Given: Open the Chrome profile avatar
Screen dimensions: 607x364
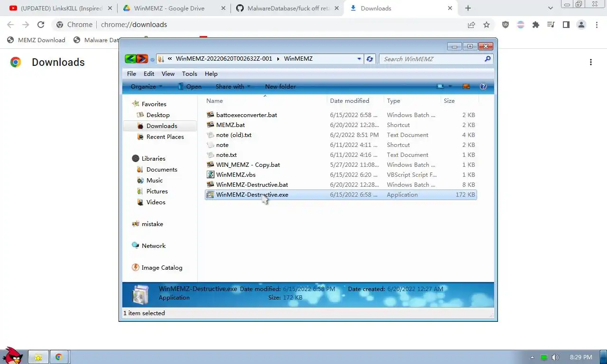Looking at the screenshot, I should tap(581, 25).
